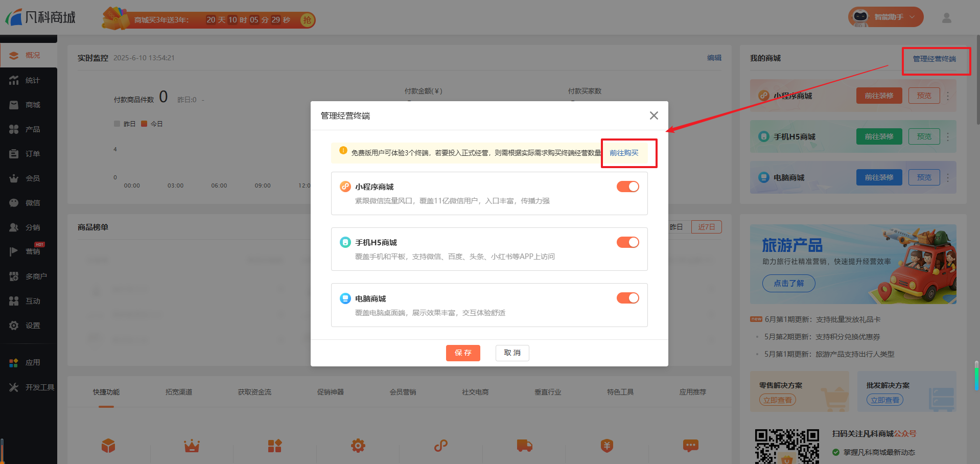Click the 营销 flag icon in sidebar
Screen dimensions: 980x464
(14, 251)
